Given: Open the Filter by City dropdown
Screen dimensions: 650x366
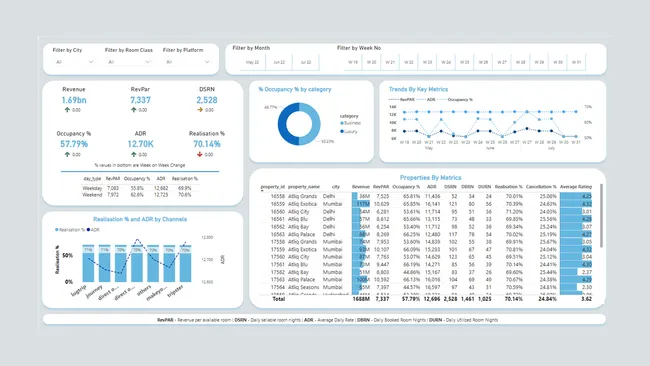Looking at the screenshot, I should [75, 62].
